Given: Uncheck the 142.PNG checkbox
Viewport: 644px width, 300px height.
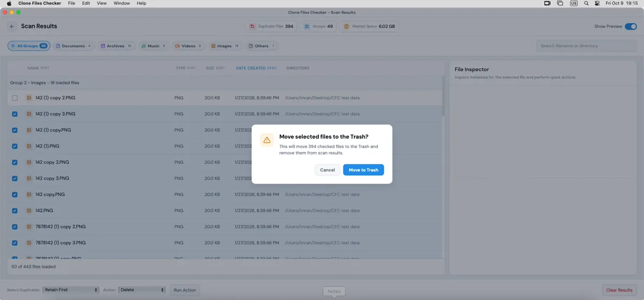Looking at the screenshot, I should (14, 211).
